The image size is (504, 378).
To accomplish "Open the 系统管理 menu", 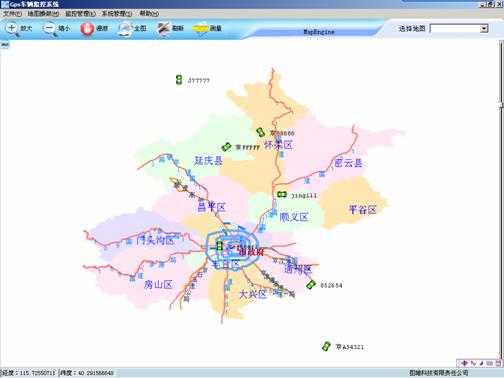I will click(117, 14).
